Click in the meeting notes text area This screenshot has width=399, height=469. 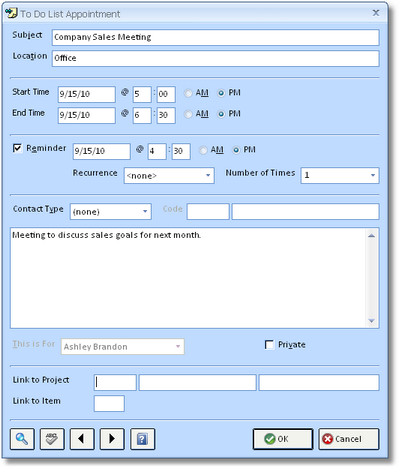pos(188,278)
